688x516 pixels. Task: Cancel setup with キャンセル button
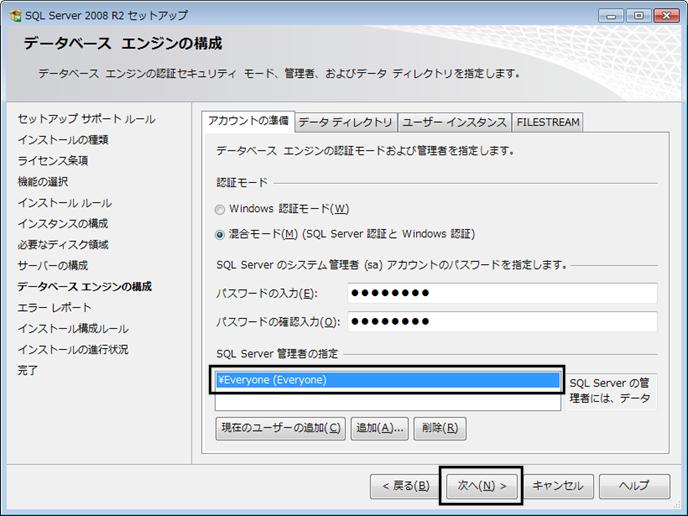(x=557, y=486)
